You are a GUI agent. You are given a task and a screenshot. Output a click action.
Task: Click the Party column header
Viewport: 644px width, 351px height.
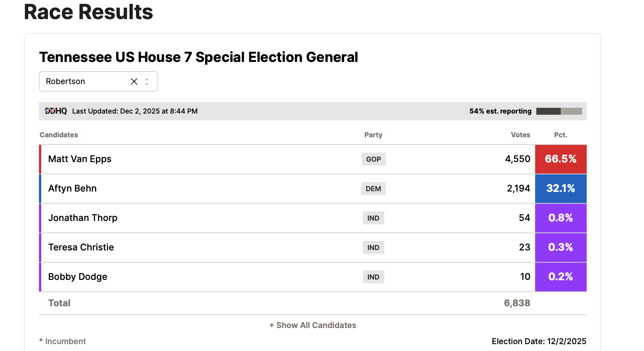(373, 135)
